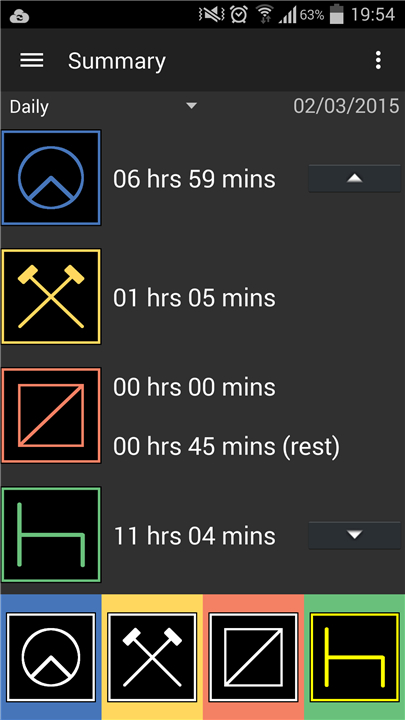Switch to other work mode in bottom bar
Viewport: 405px width, 720px height.
[152, 657]
